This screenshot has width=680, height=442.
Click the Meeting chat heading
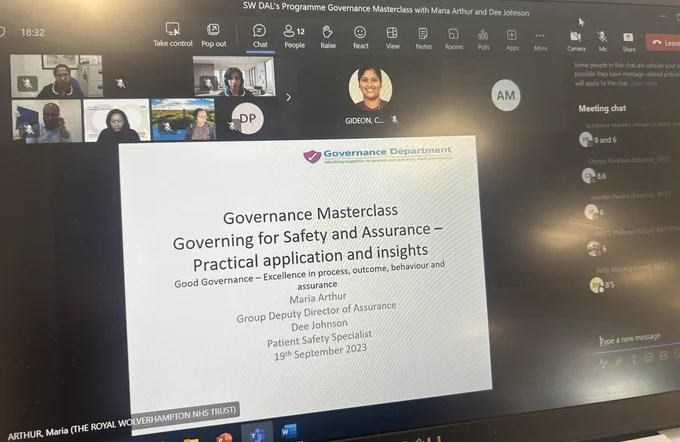pyautogui.click(x=602, y=108)
